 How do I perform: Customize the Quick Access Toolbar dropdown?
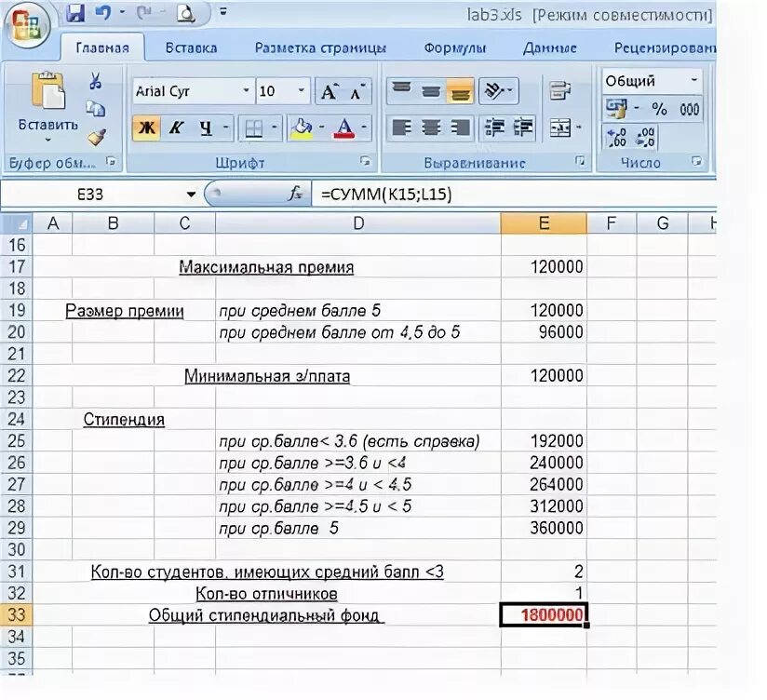point(223,11)
